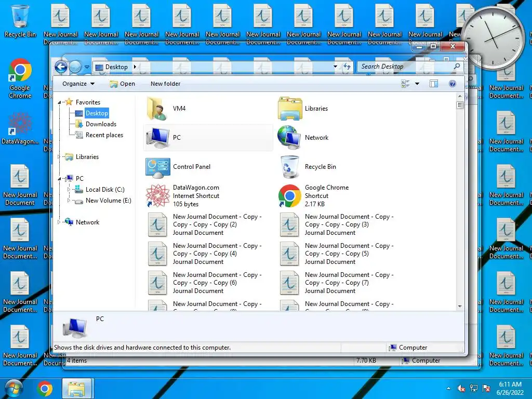Click the Explorer Forward arrow button
This screenshot has height=399, width=532.
75,67
